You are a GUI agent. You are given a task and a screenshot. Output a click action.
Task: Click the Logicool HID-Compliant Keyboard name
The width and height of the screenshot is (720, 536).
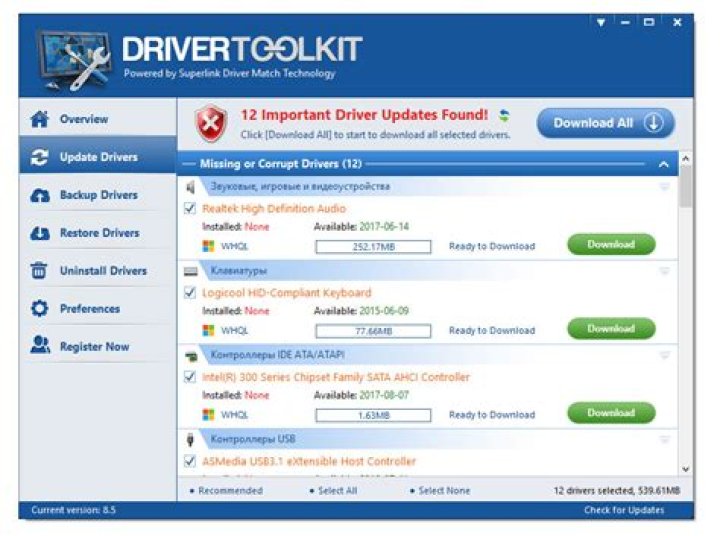[x=287, y=293]
